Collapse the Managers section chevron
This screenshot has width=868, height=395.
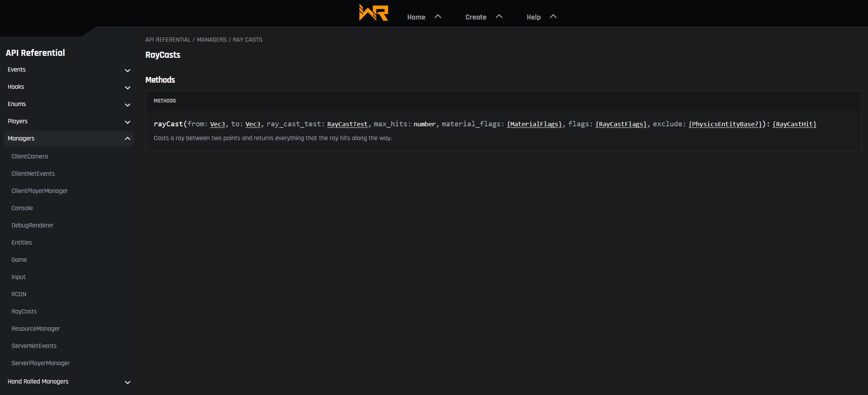pos(128,139)
